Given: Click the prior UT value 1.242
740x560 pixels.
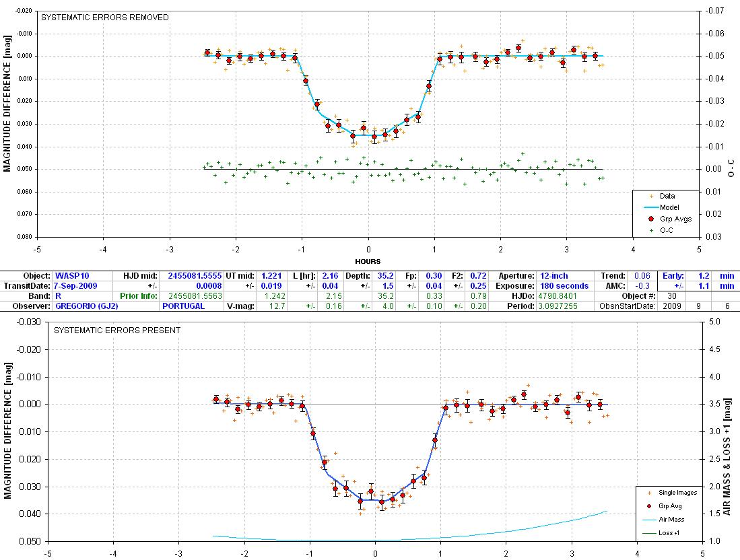Looking at the screenshot, I should pos(275,295).
